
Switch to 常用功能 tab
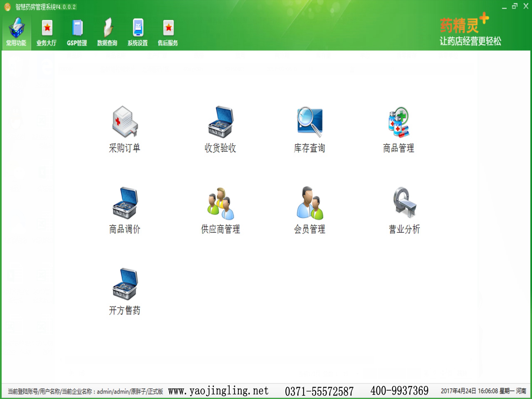coord(16,32)
